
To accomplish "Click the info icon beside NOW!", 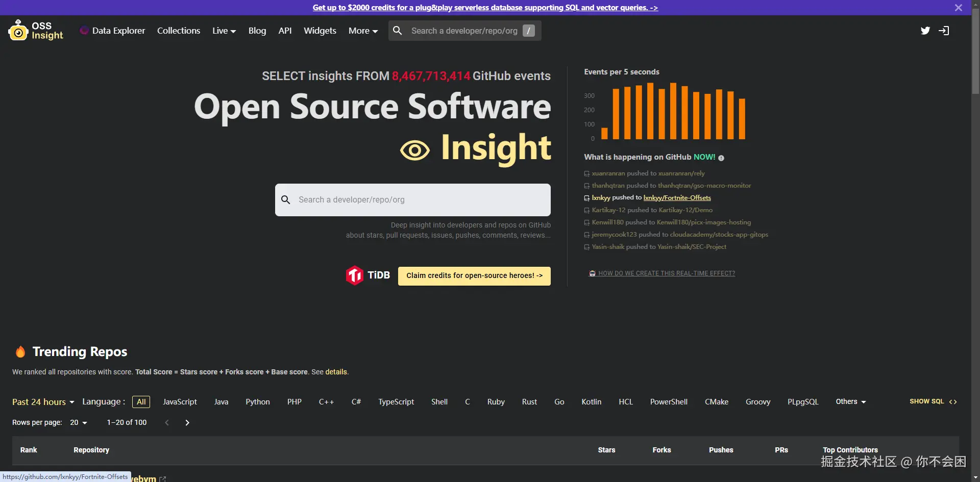I will [x=721, y=158].
